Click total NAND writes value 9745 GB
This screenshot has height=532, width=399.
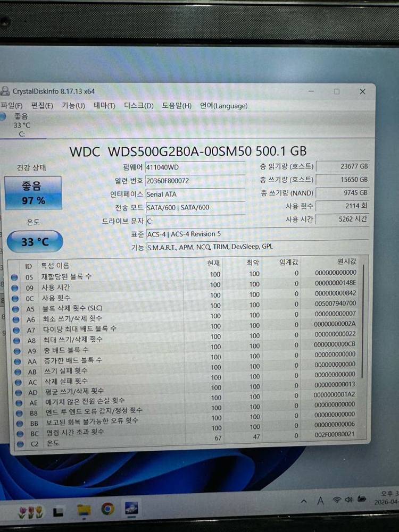[x=342, y=193]
